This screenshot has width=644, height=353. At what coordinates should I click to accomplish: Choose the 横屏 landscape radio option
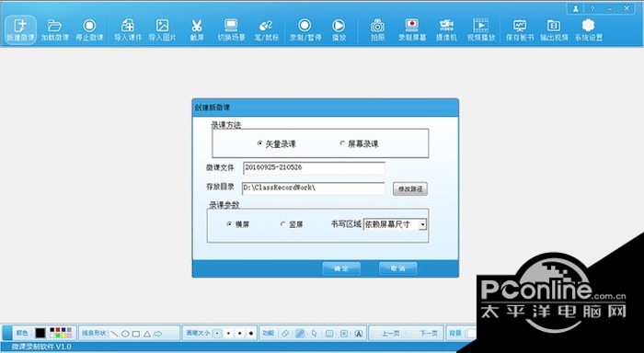click(x=229, y=224)
